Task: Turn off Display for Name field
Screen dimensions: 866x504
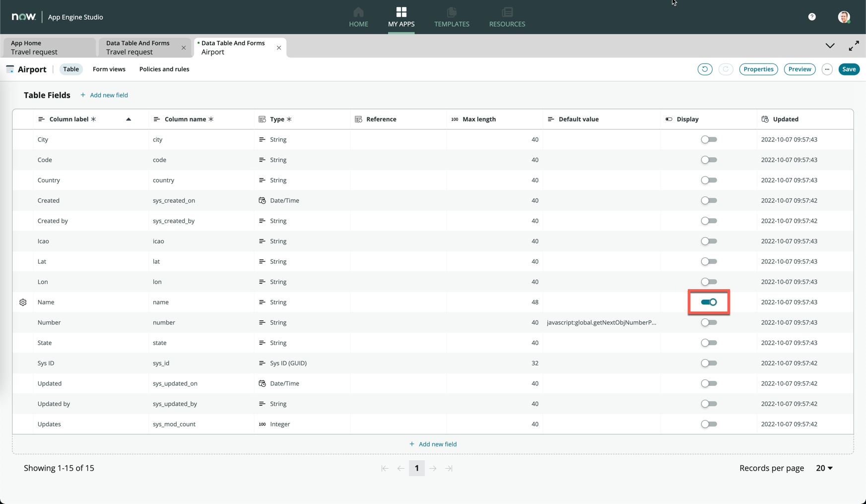Action: point(709,302)
